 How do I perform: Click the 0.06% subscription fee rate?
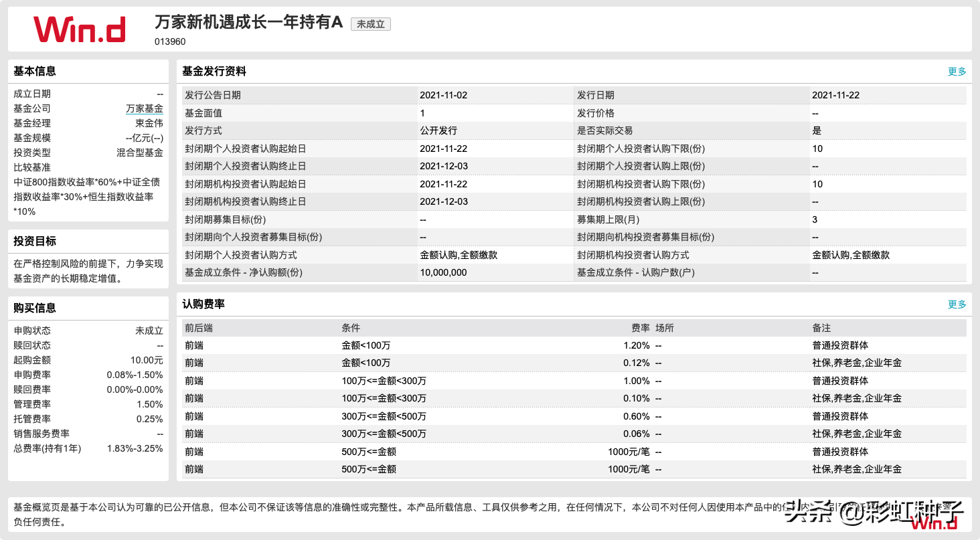tap(637, 434)
